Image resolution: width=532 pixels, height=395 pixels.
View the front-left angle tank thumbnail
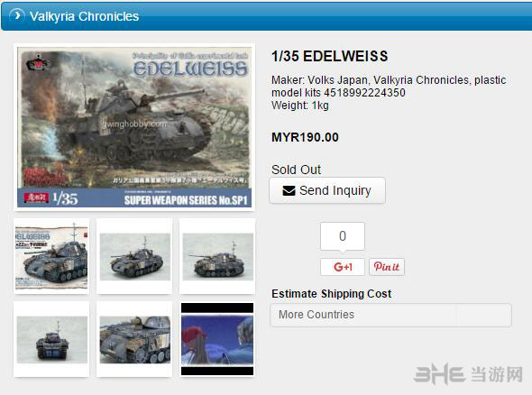[134, 256]
